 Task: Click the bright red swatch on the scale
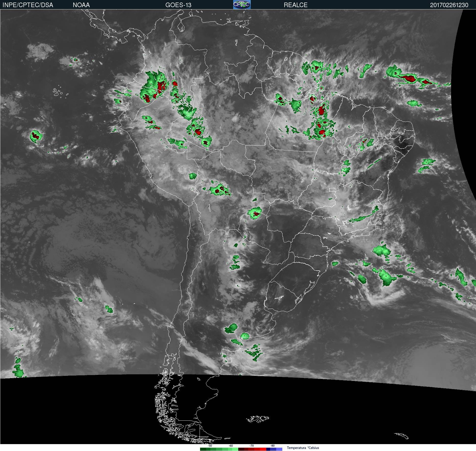263,449
